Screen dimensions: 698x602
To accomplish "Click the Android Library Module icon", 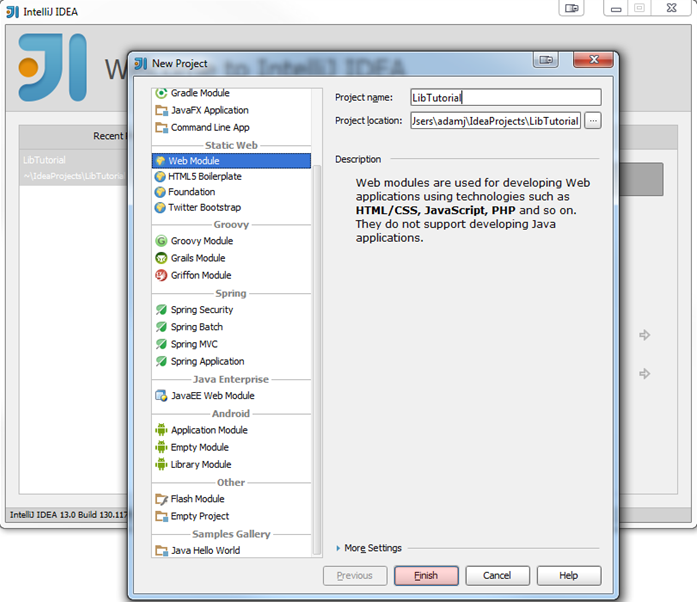I will 161,464.
